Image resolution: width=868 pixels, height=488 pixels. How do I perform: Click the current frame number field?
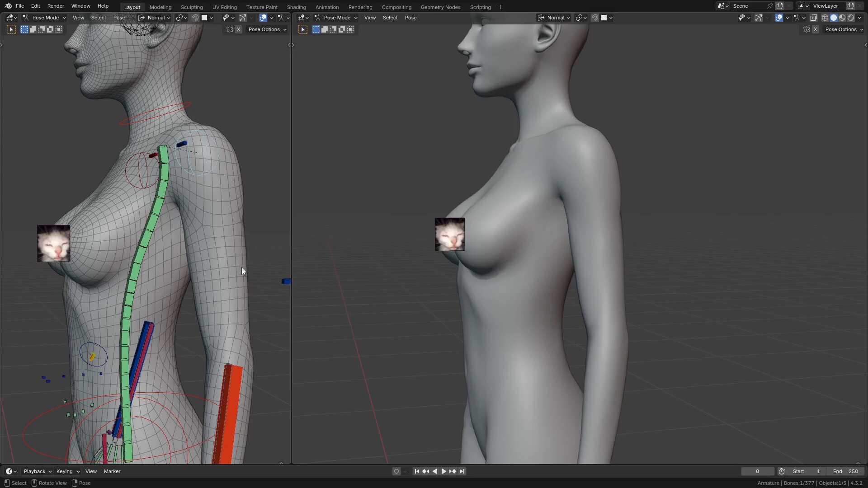(757, 471)
